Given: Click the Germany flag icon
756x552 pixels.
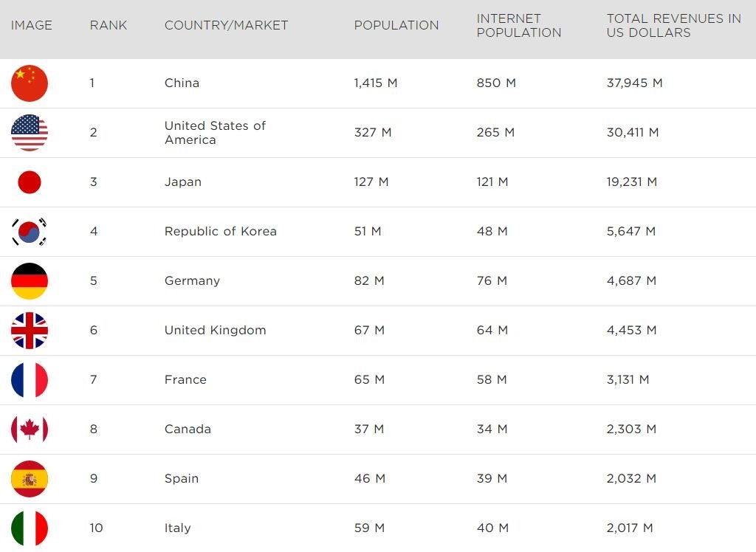Looking at the screenshot, I should coord(30,281).
